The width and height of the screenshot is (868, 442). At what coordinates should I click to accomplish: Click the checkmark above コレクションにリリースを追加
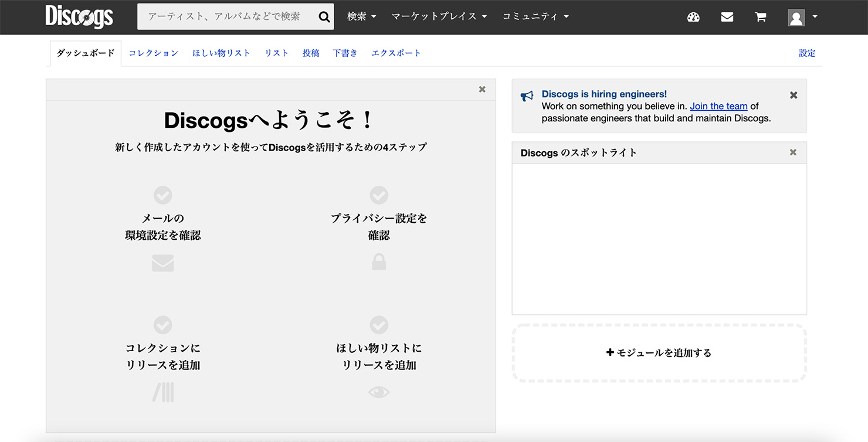162,325
